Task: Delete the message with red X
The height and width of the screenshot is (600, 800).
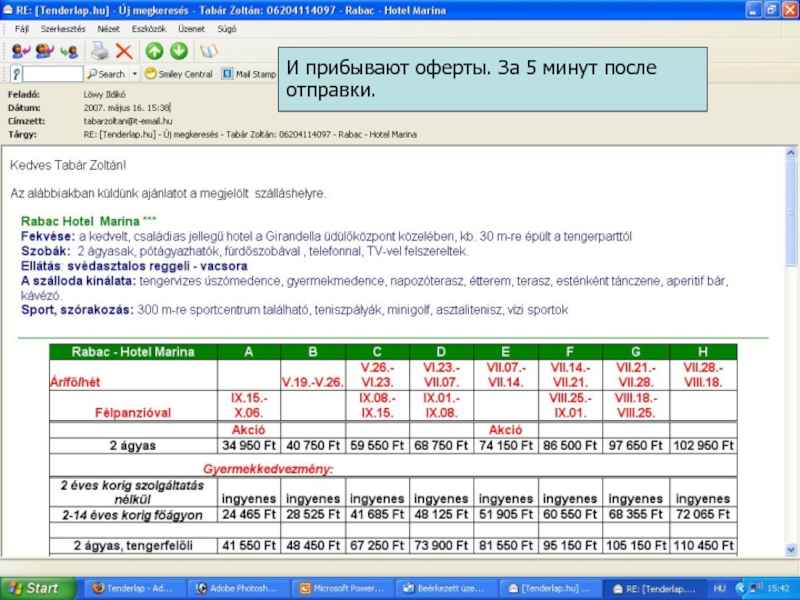Action: (x=124, y=51)
